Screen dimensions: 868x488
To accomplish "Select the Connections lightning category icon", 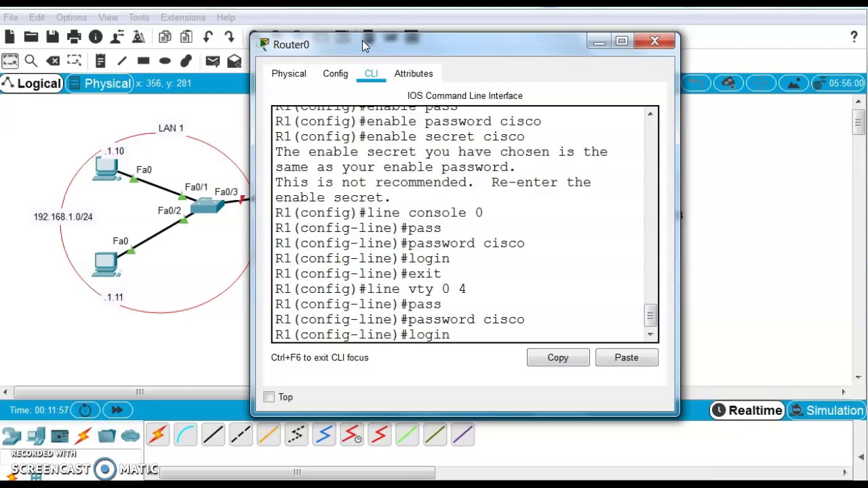I will tap(83, 436).
